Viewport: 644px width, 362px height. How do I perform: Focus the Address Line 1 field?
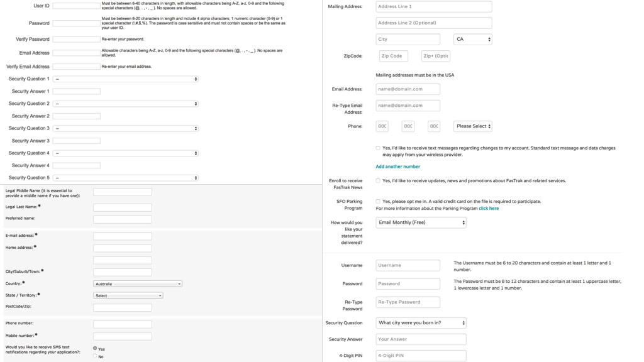point(433,6)
